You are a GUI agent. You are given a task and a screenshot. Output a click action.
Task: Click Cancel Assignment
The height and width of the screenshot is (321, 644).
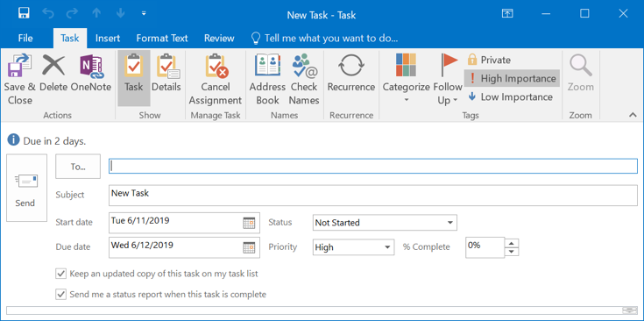[216, 80]
